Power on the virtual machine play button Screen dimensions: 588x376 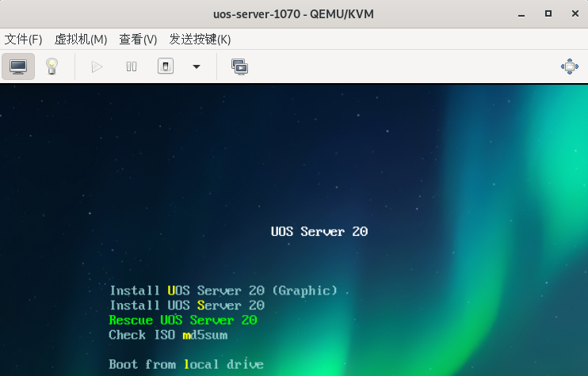click(x=97, y=67)
